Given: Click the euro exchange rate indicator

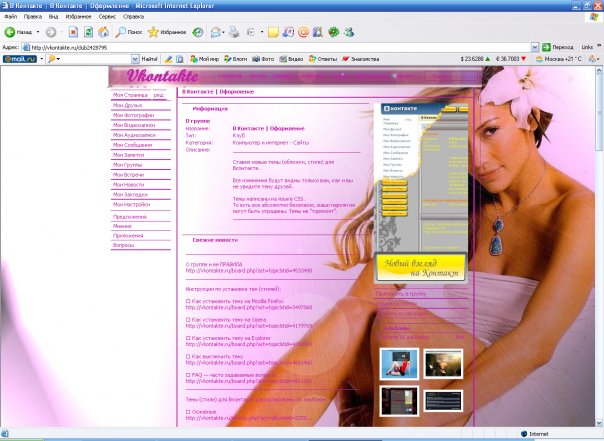Looking at the screenshot, I should [510, 59].
